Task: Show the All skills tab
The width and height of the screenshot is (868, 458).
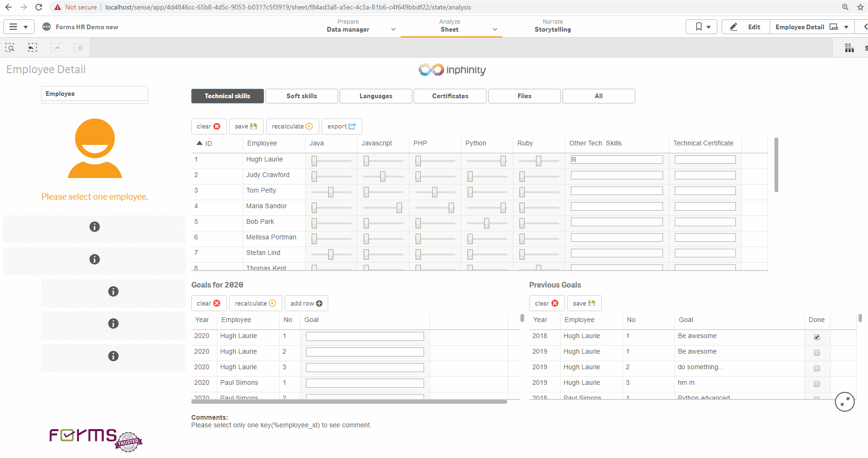Action: click(x=598, y=96)
